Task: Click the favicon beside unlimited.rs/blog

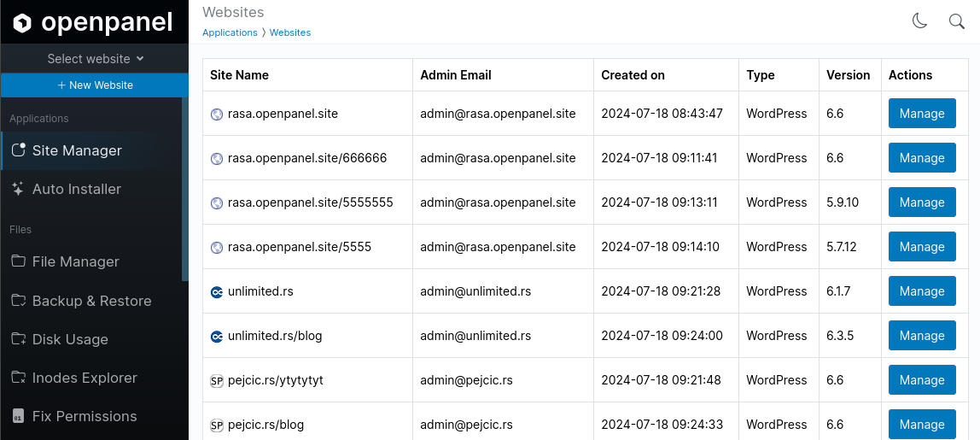Action: [217, 336]
